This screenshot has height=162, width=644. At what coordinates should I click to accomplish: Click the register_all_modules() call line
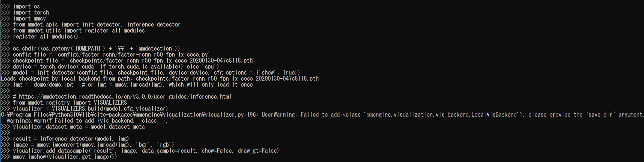45,37
